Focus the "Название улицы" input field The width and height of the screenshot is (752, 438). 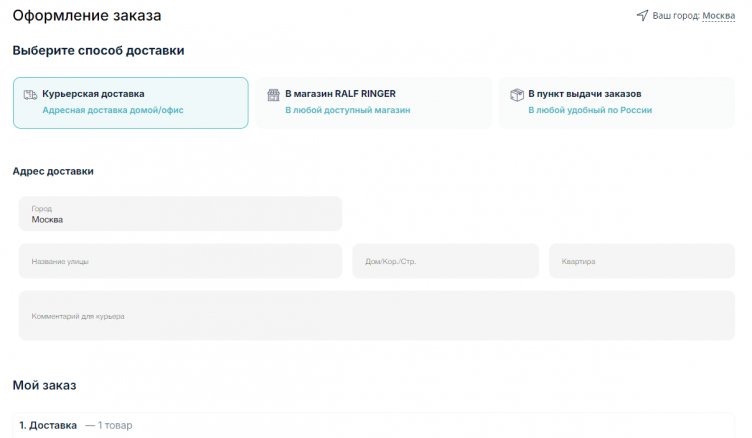coord(180,261)
